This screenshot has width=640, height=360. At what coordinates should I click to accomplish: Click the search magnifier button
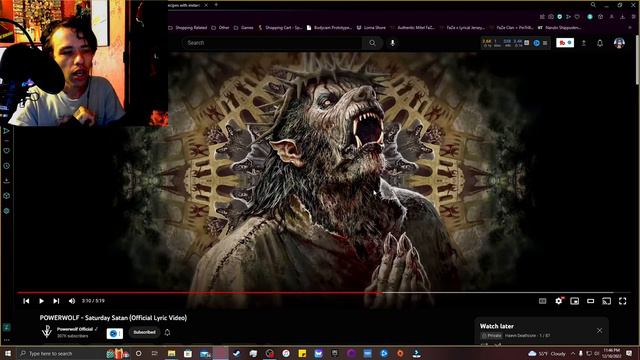372,43
